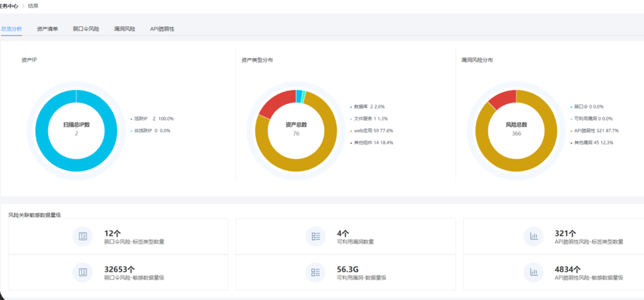Click the blue 扫描总IP数 donut ring

[42, 157]
